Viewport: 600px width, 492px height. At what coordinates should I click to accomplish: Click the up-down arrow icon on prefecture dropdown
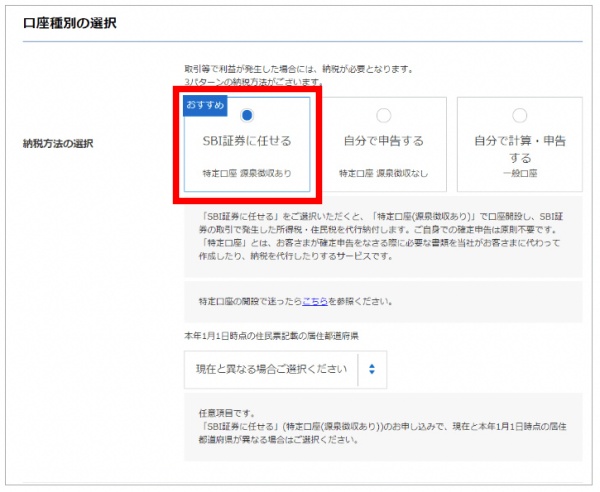(x=371, y=369)
